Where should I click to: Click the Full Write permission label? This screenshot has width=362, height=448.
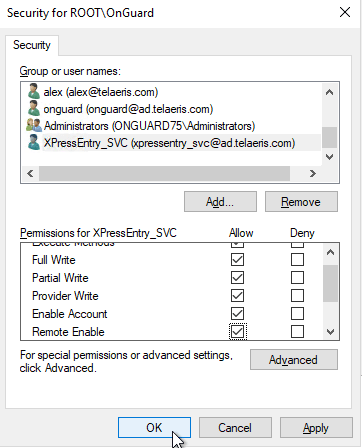pos(54,260)
